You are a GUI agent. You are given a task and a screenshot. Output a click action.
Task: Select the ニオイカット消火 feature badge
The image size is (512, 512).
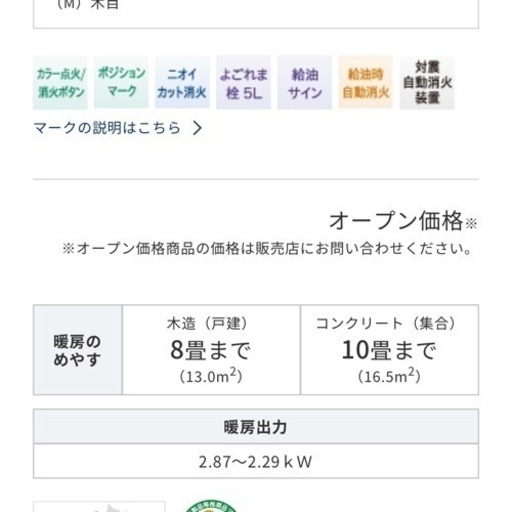coord(182,82)
